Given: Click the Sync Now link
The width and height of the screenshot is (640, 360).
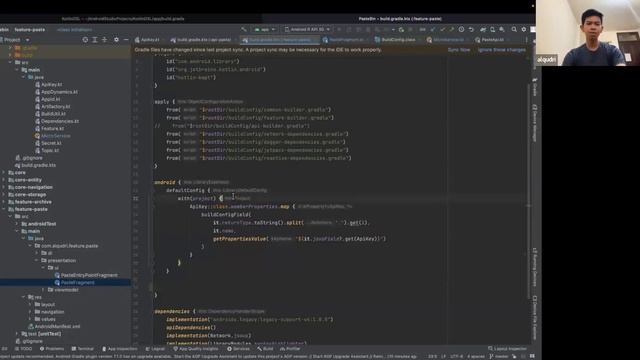Looking at the screenshot, I should (459, 50).
